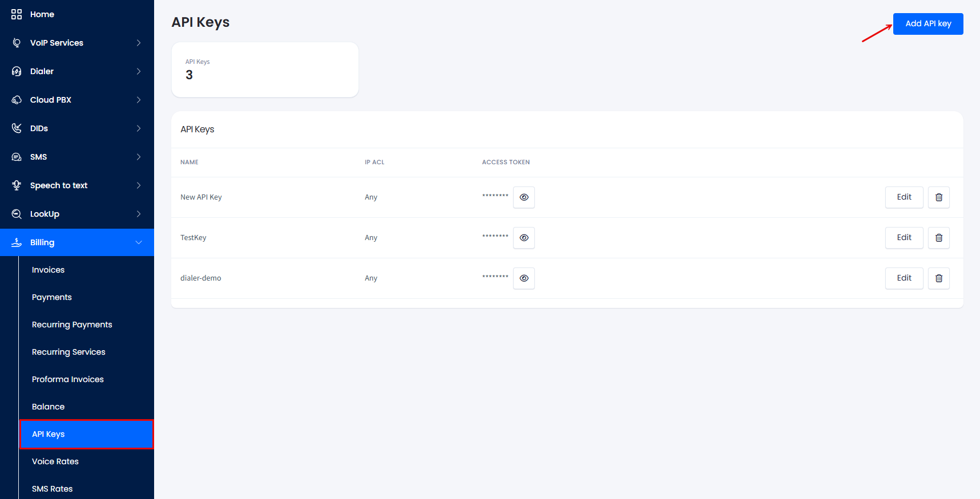Open the Payments page
980x499 pixels.
(x=52, y=297)
